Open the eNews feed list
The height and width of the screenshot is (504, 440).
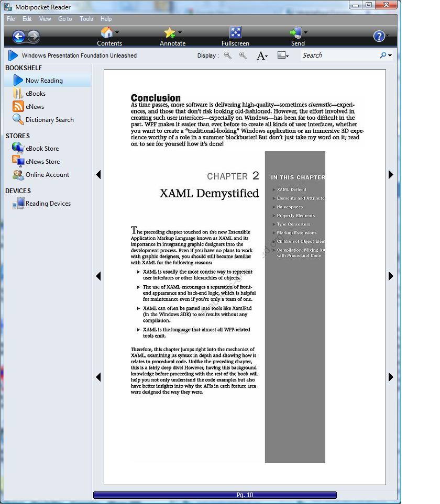35,107
